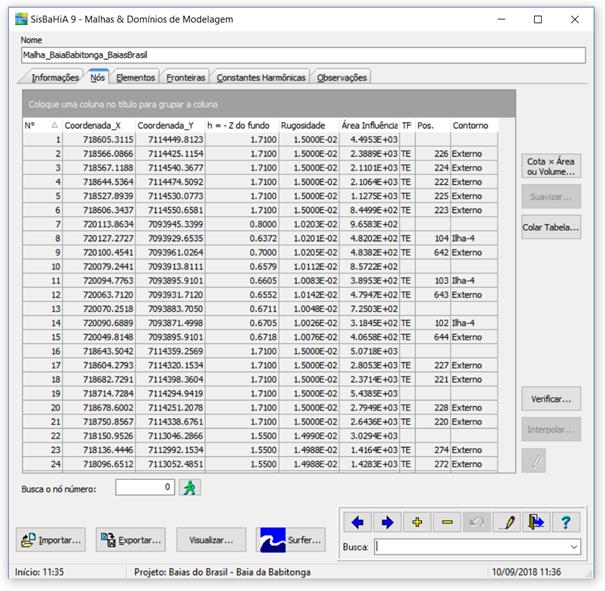The image size is (605, 591).
Task: Click green walking figure to search node
Action: pyautogui.click(x=189, y=488)
